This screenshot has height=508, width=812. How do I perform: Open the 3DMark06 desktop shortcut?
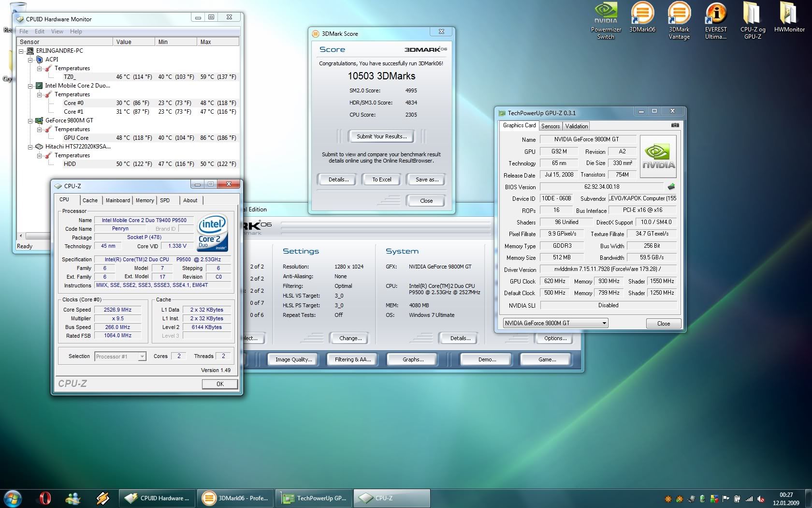click(642, 17)
